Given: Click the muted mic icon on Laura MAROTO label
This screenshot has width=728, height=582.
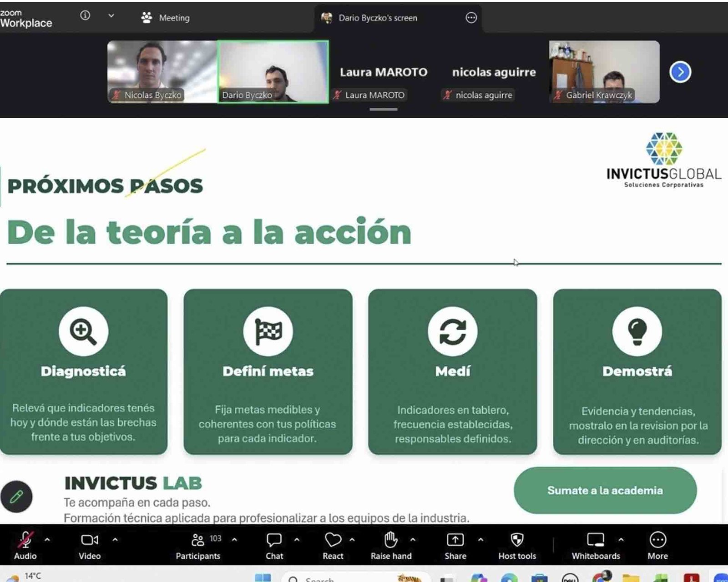Looking at the screenshot, I should pyautogui.click(x=337, y=95).
